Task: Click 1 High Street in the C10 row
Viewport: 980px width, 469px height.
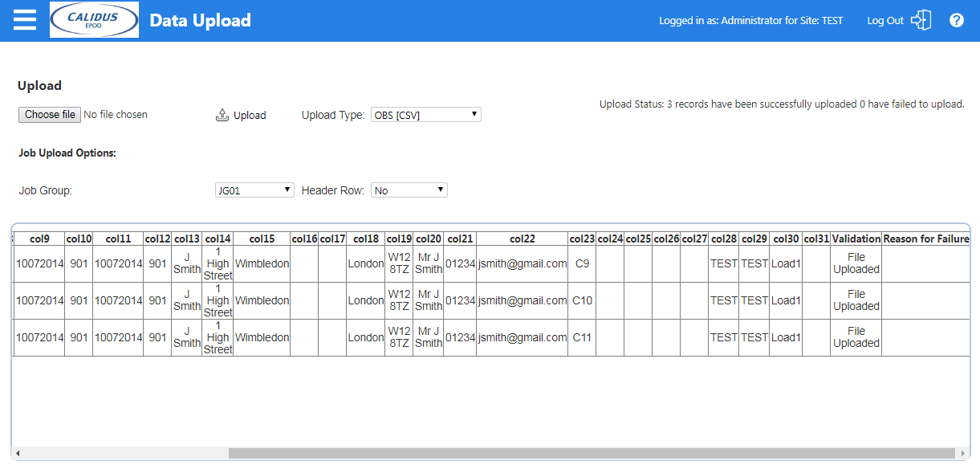Action: (218, 300)
